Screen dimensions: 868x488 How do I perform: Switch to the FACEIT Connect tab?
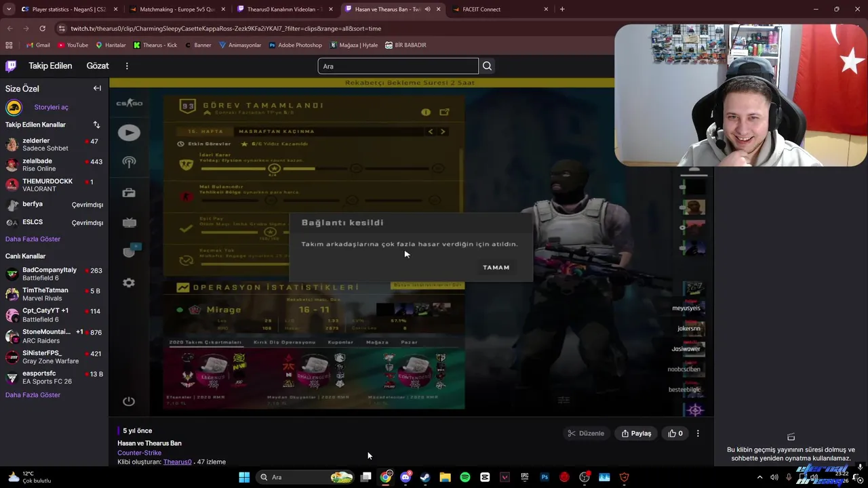500,9
